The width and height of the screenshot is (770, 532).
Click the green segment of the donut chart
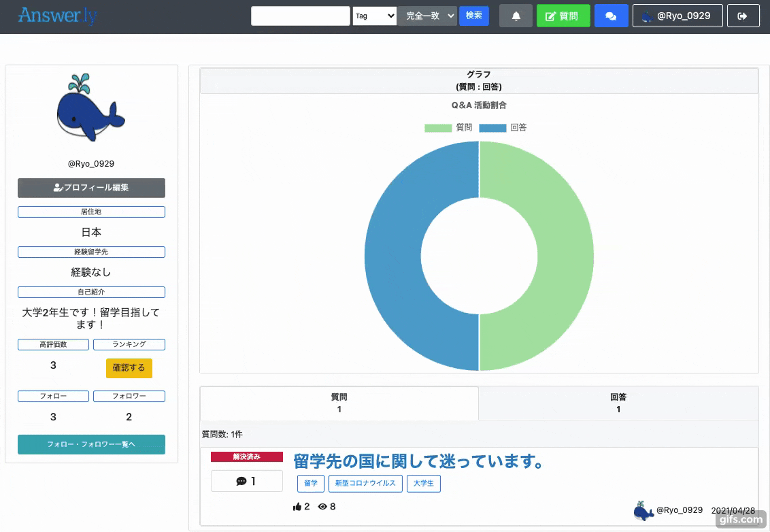pos(565,255)
